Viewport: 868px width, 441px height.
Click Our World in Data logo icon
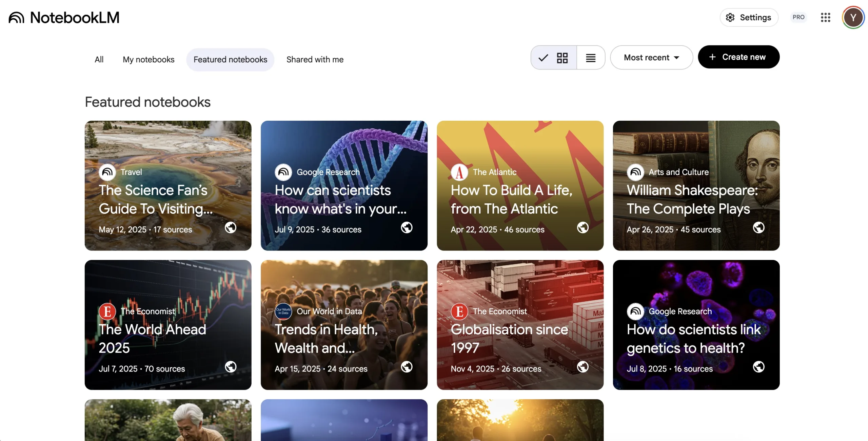click(283, 311)
